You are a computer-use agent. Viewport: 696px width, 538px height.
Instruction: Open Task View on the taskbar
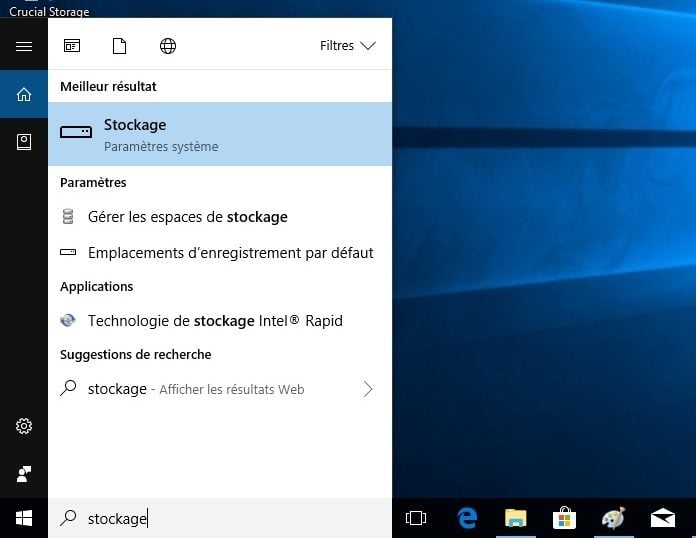click(416, 518)
